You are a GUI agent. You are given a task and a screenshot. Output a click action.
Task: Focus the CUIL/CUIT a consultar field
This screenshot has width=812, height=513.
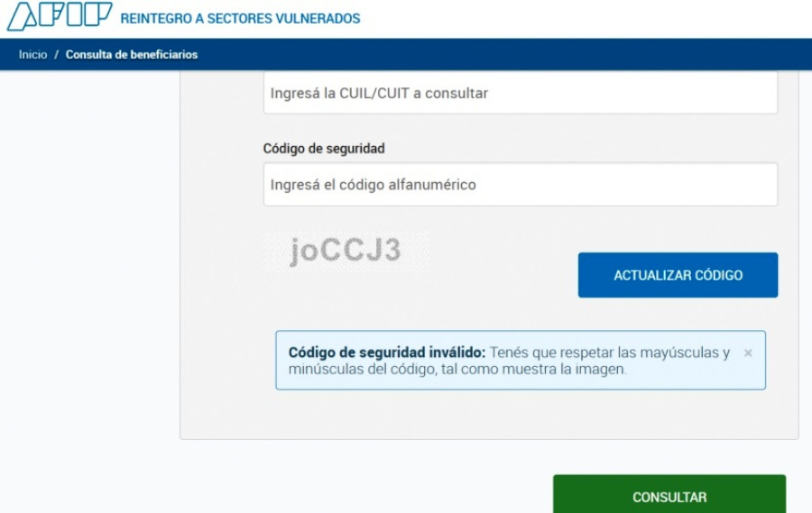(521, 93)
